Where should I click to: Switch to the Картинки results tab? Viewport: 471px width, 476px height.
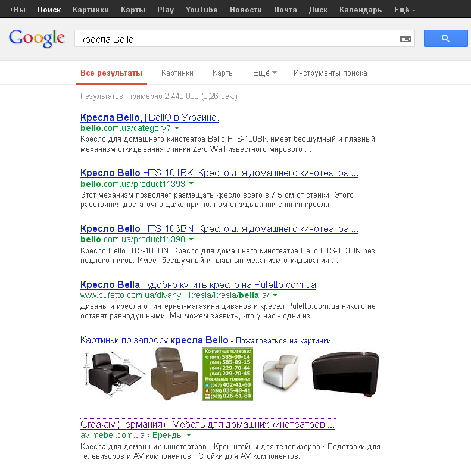[x=177, y=73]
